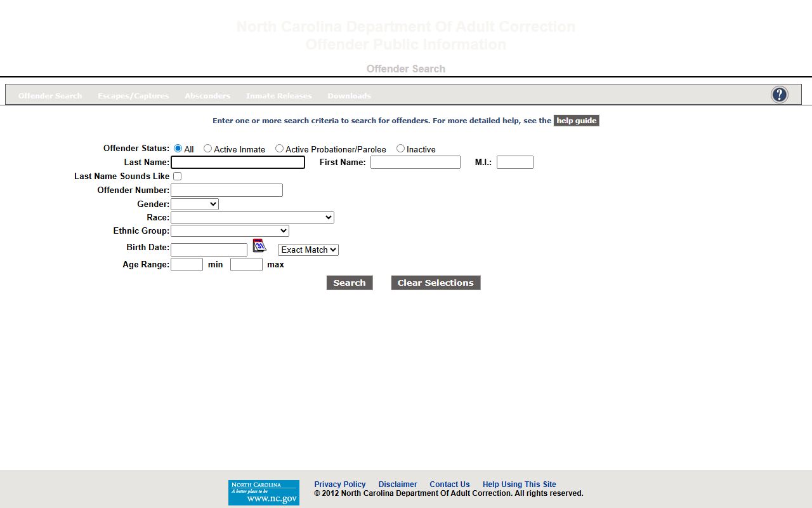Open the Inmate Releases menu item
Image resolution: width=812 pixels, height=508 pixels.
[x=279, y=96]
